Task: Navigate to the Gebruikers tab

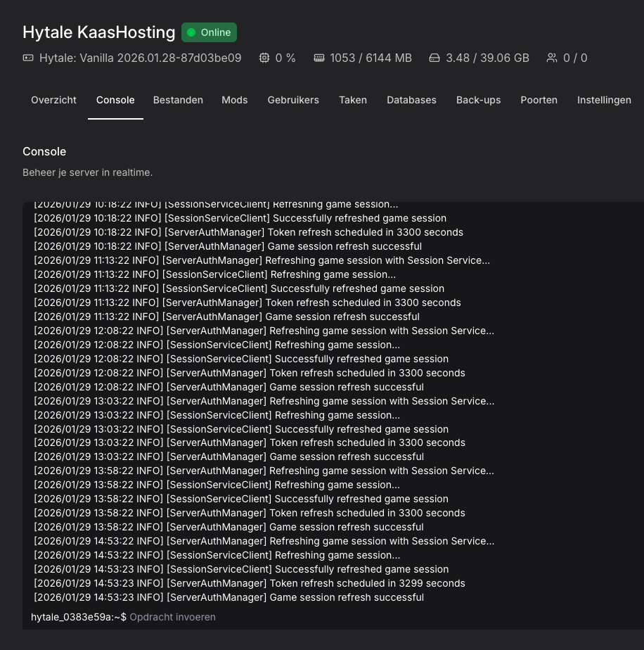Action: click(x=293, y=100)
